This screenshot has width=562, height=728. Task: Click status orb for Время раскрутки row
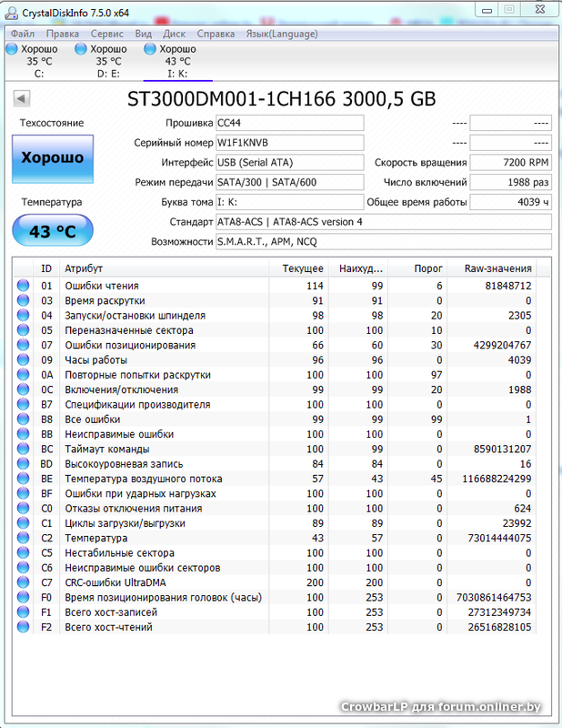coord(24,300)
